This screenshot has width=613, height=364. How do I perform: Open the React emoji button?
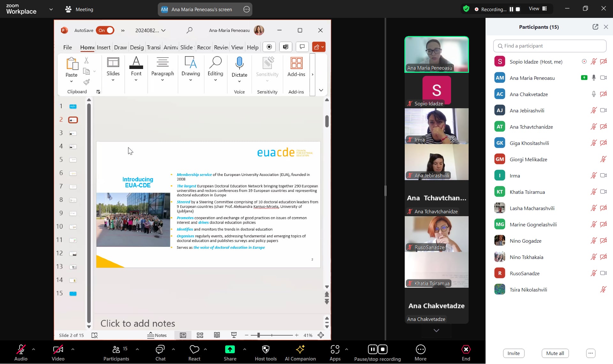(x=194, y=353)
